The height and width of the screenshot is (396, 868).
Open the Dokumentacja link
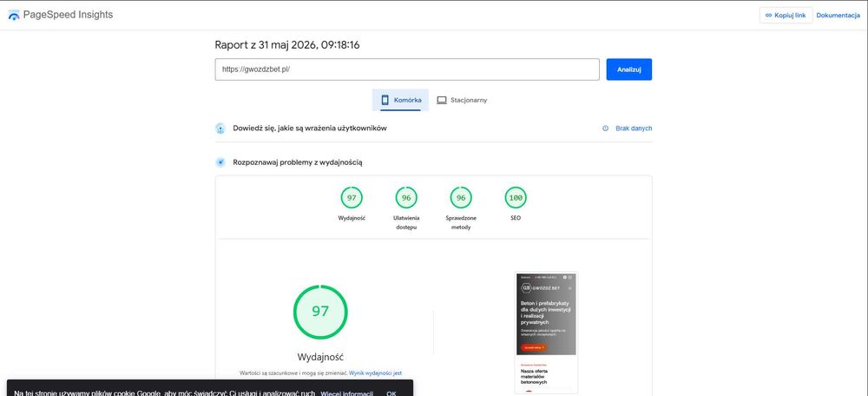[x=838, y=16]
